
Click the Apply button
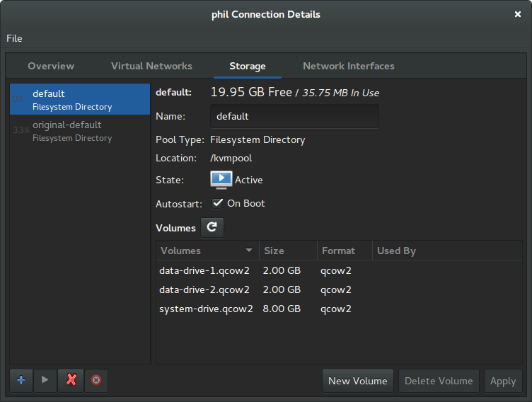click(503, 381)
